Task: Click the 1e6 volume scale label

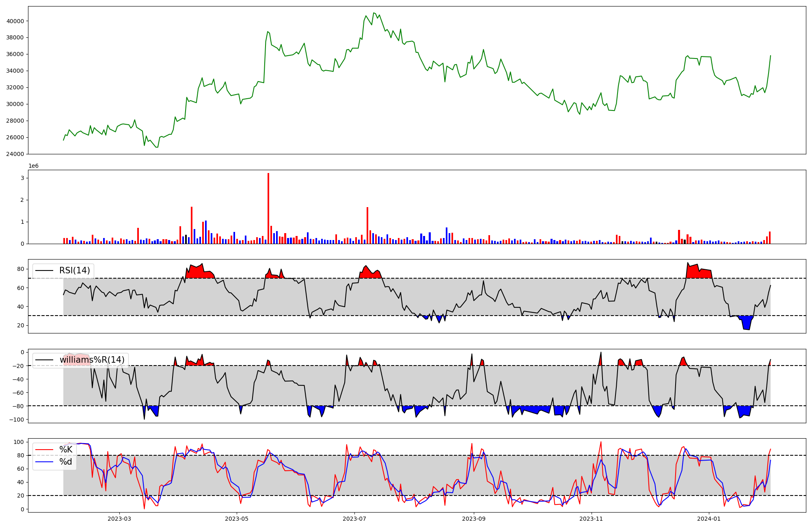Action: point(33,166)
